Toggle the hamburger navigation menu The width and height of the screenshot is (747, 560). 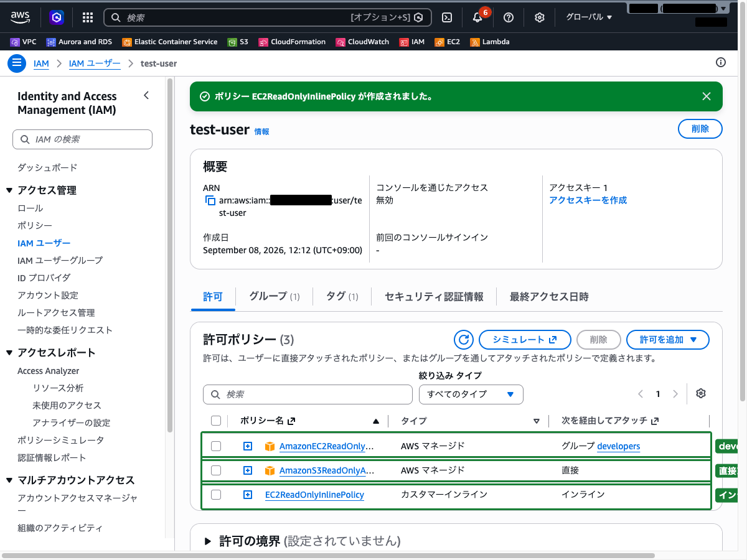tap(17, 63)
